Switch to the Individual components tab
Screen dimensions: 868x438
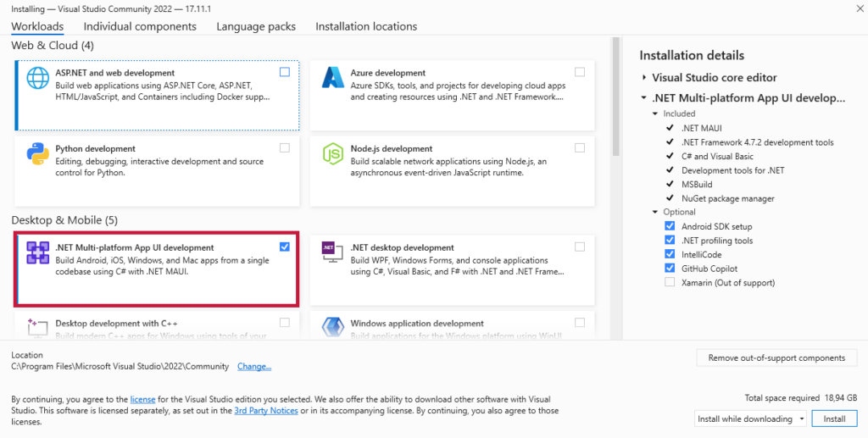coord(140,26)
